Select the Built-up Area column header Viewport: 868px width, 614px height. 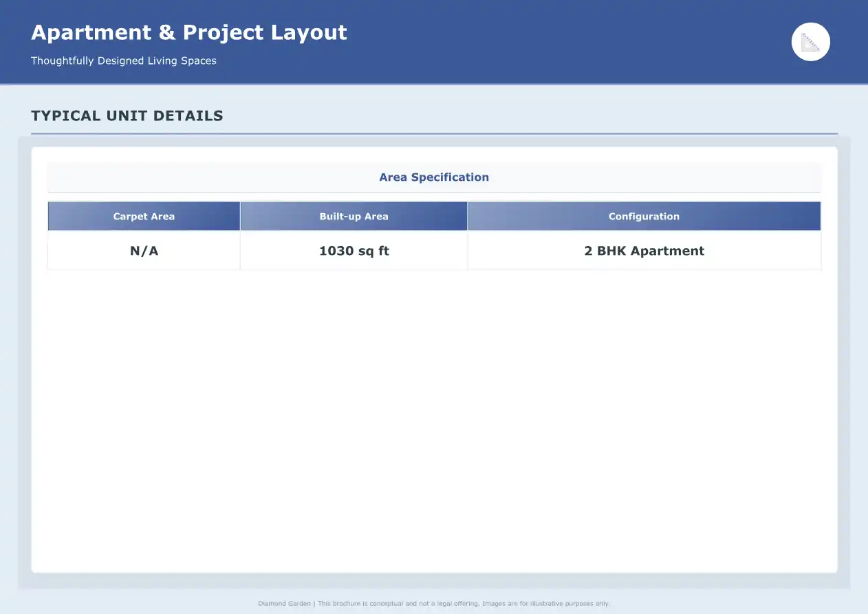[x=354, y=217]
